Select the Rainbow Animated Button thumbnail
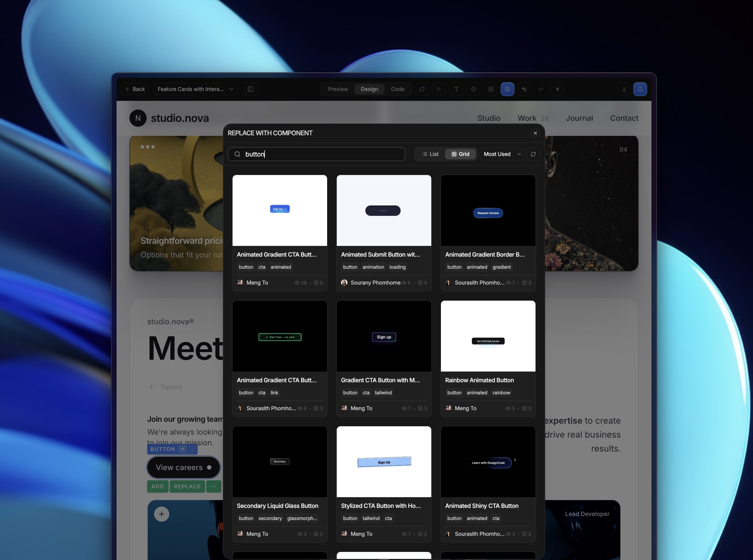753x560 pixels. coord(488,336)
